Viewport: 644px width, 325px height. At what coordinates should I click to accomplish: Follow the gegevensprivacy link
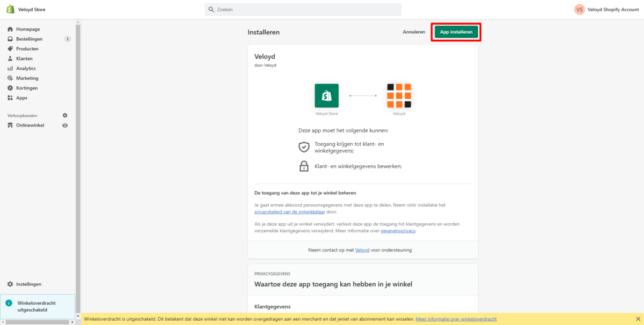point(398,231)
